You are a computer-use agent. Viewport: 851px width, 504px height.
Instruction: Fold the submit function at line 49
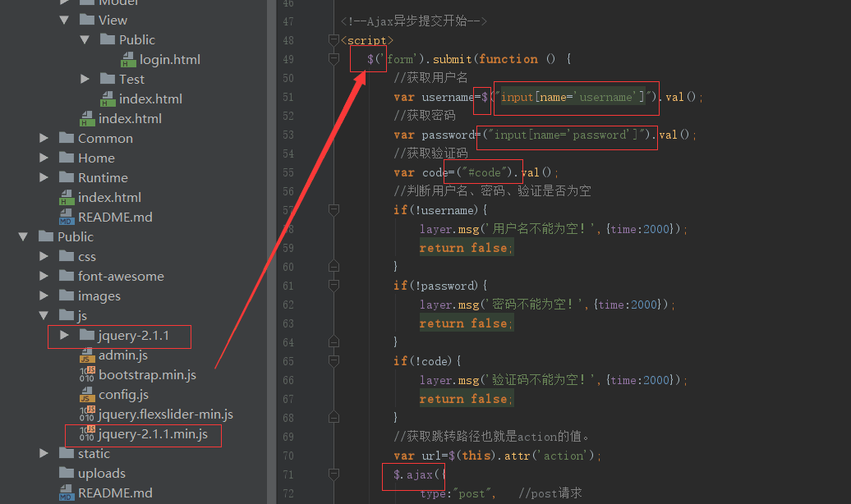(x=333, y=58)
